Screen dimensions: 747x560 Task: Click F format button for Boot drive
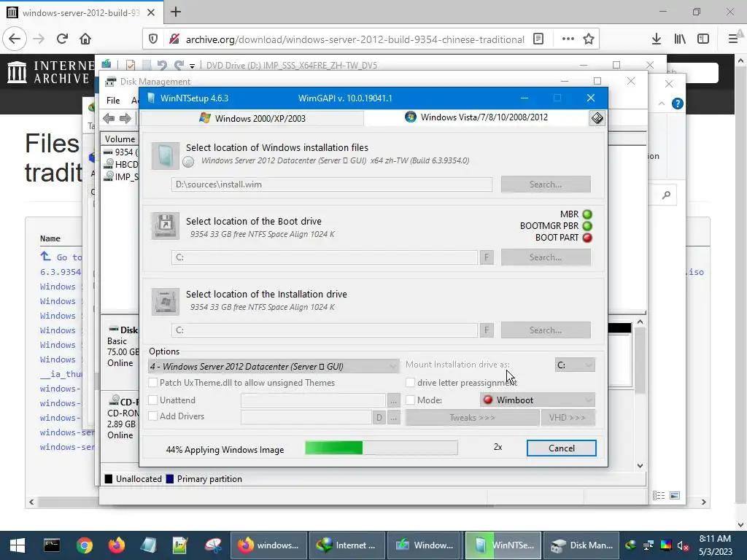click(x=487, y=257)
